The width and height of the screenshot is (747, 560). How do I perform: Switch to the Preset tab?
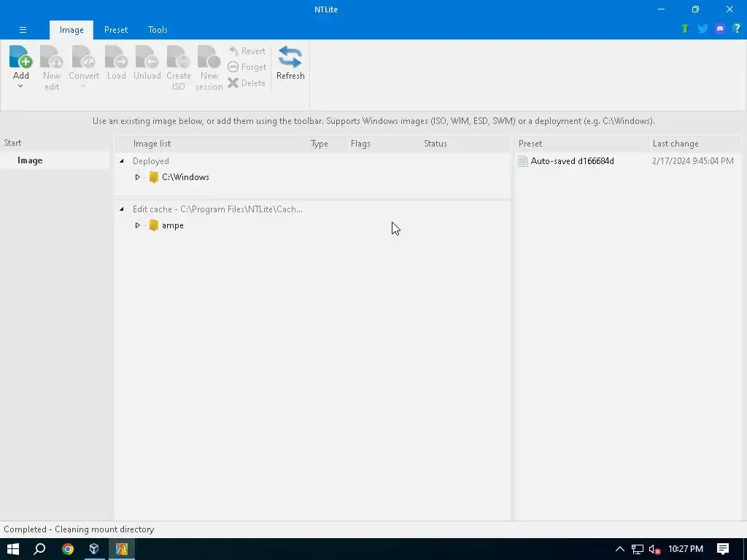point(116,30)
